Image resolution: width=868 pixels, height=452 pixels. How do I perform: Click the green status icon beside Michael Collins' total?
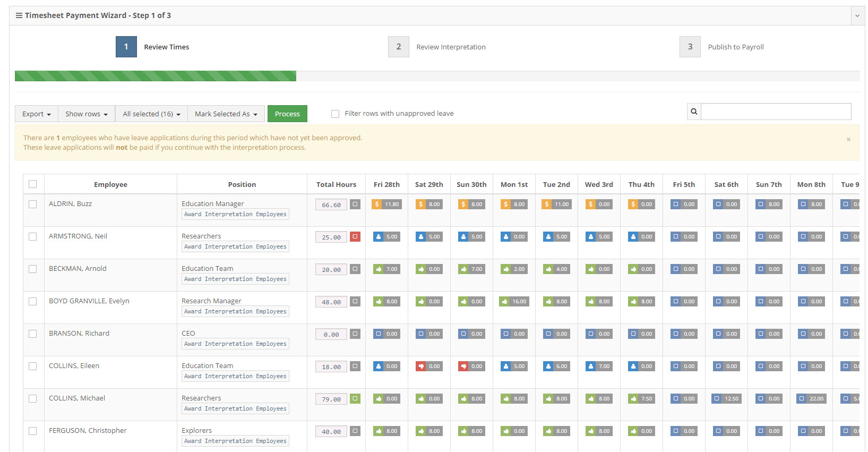coord(355,398)
